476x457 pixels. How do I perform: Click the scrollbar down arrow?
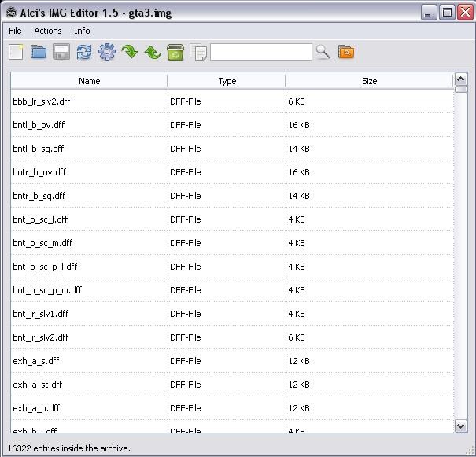point(461,426)
